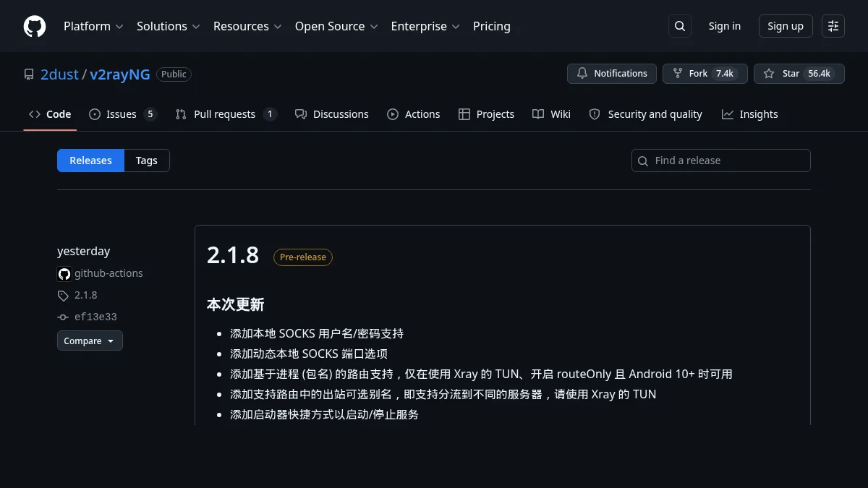Click the repository icon beside 2dust

pyautogui.click(x=29, y=74)
